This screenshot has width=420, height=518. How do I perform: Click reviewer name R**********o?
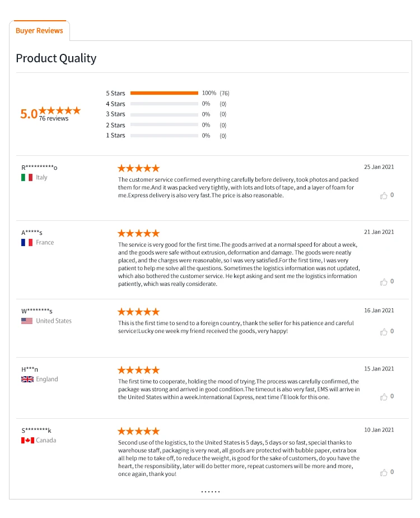click(39, 168)
